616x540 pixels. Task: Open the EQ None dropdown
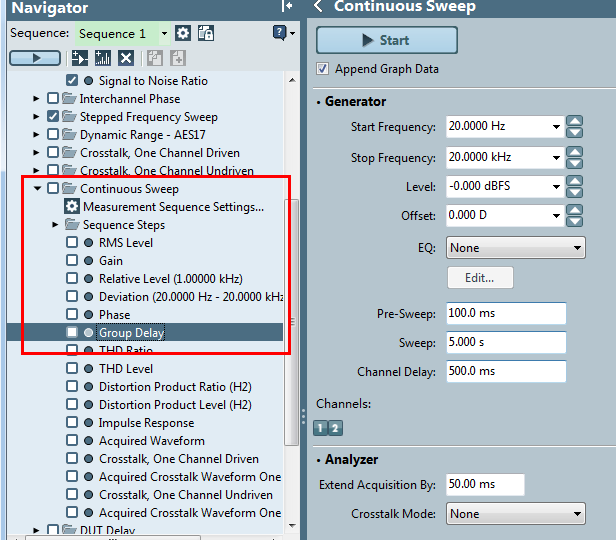[516, 248]
